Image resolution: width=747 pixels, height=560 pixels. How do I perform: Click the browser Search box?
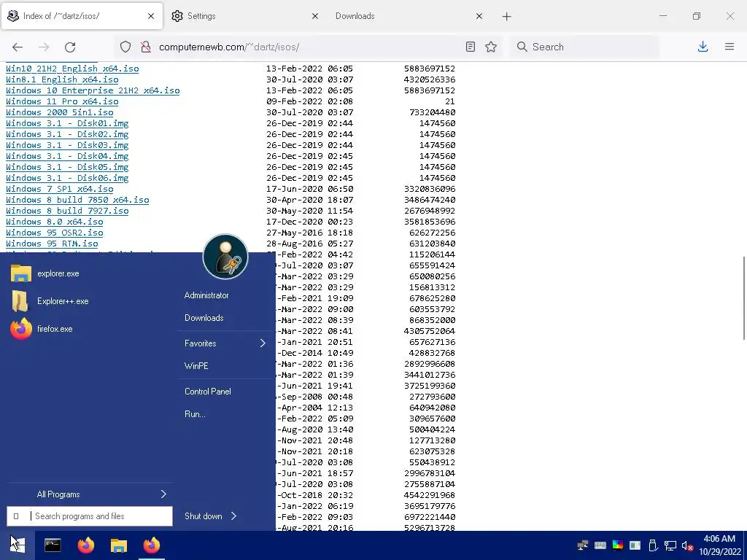tap(585, 47)
